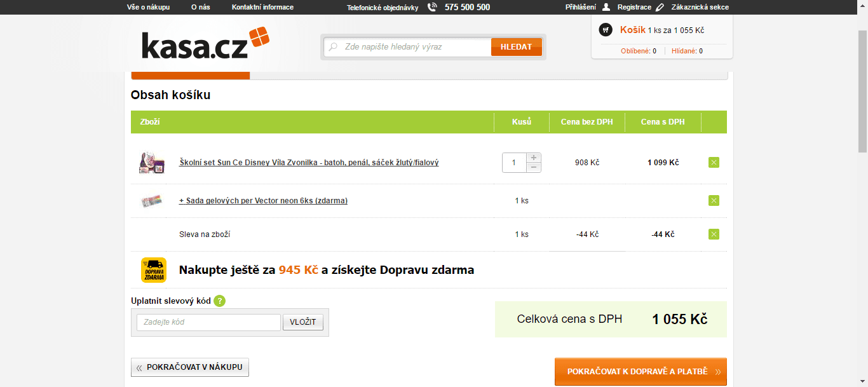
Task: Open the Sada gelových per Vector link
Action: tap(263, 201)
